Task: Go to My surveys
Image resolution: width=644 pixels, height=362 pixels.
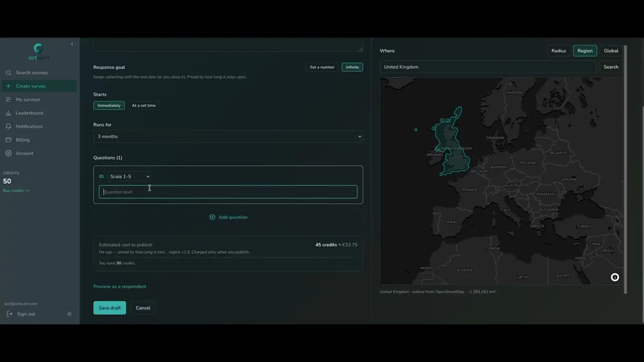Action: (39, 99)
